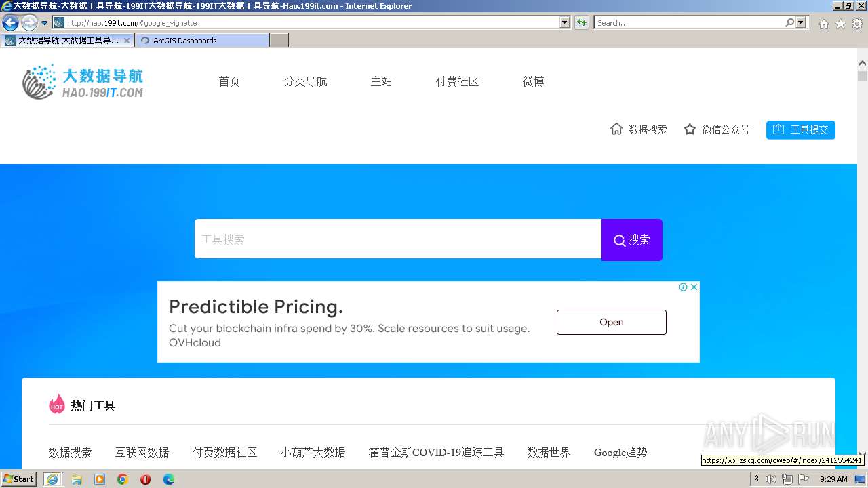Click the Windows Start button
868x488 pixels.
pos(18,479)
